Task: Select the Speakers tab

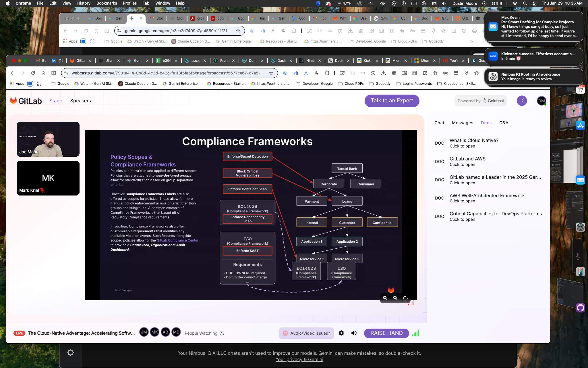Action: click(80, 101)
